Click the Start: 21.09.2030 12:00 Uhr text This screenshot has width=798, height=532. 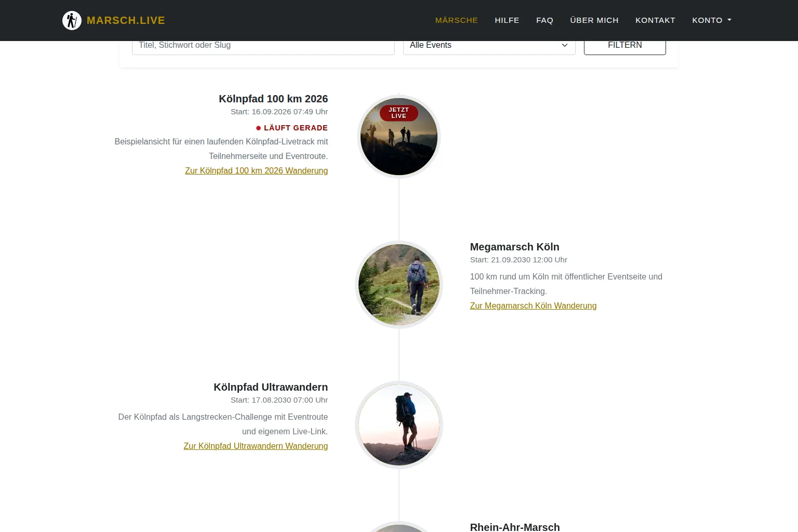pos(518,260)
